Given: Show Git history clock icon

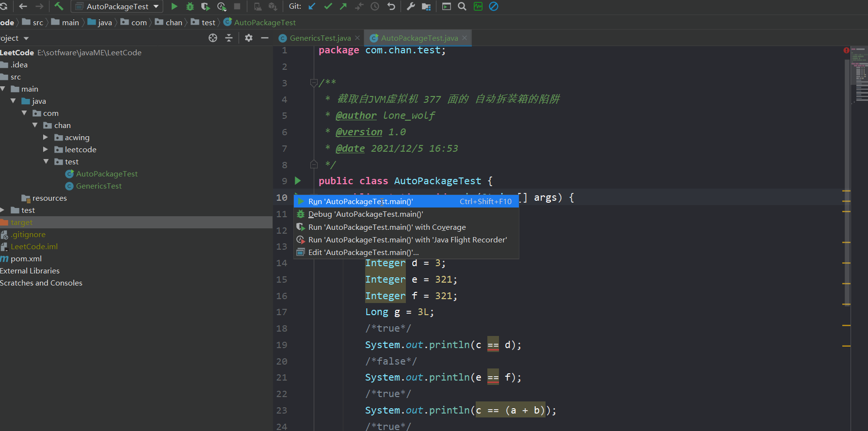Looking at the screenshot, I should (375, 6).
